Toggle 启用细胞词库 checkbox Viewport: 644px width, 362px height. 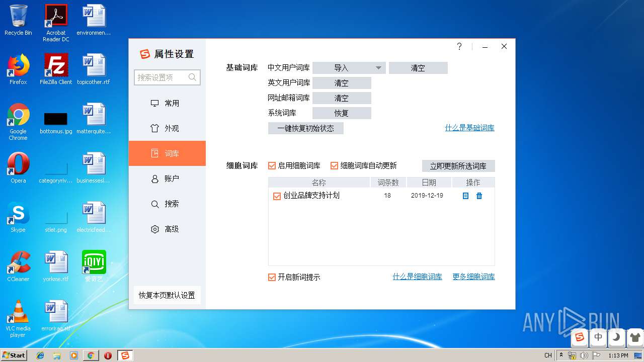[272, 166]
